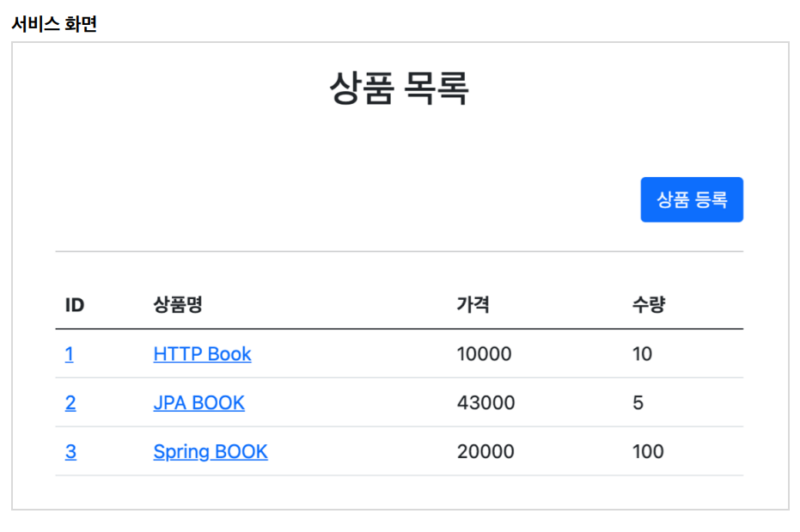Click the 상품 목록 page heading
Image resolution: width=800 pixels, height=532 pixels.
(x=399, y=89)
